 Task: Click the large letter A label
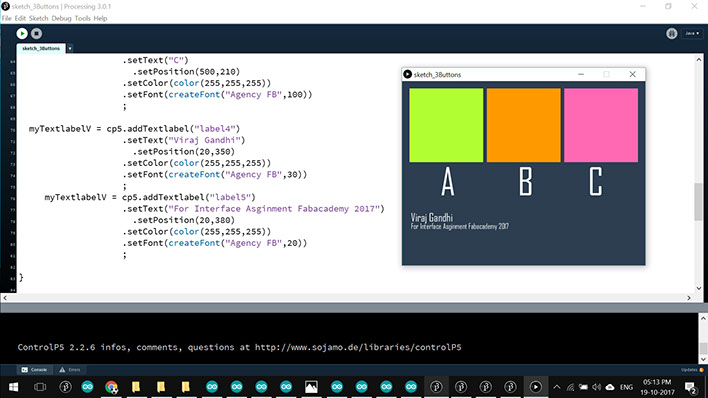(447, 182)
